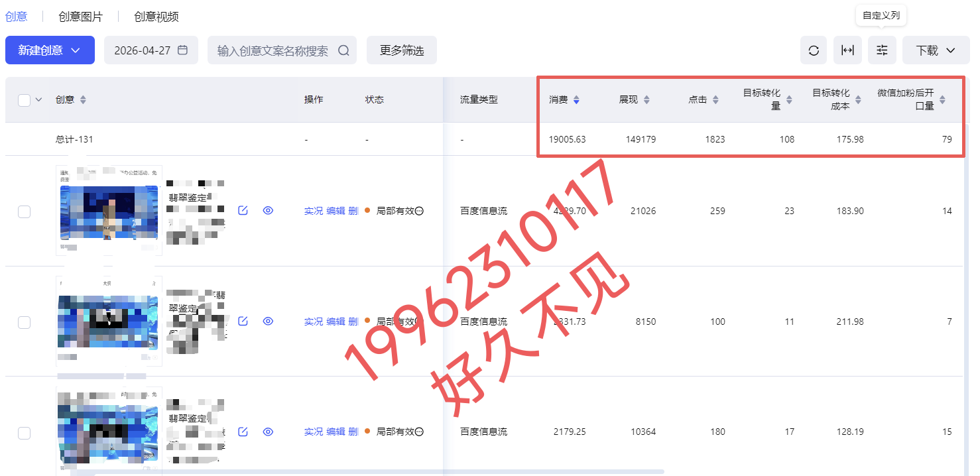The width and height of the screenshot is (980, 476).
Task: Check the third creative row checkbox
Action: [x=25, y=433]
